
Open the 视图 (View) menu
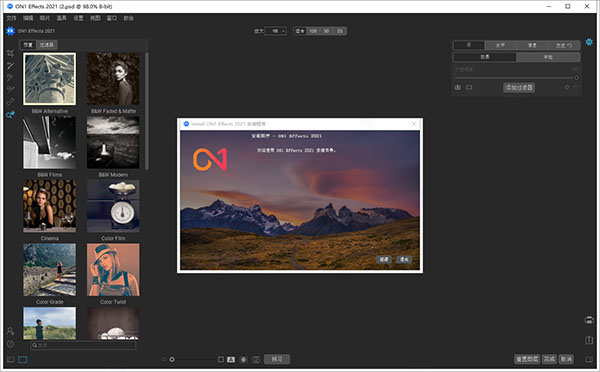pos(95,18)
